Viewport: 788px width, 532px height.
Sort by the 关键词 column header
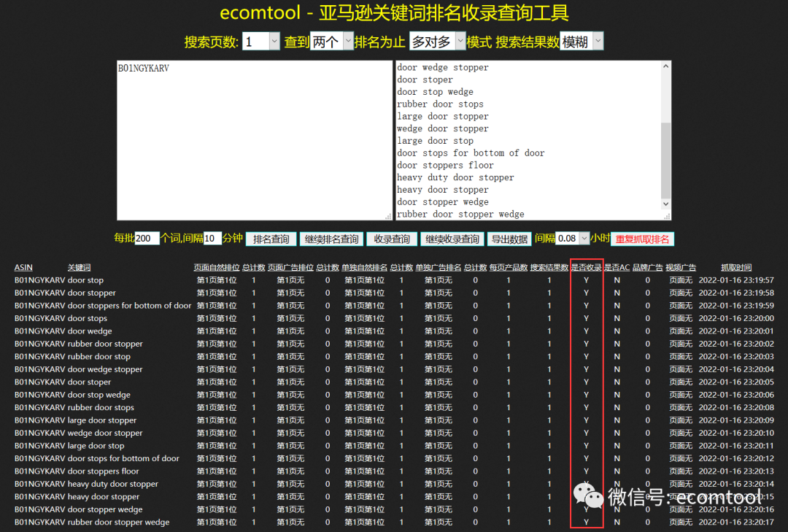80,268
